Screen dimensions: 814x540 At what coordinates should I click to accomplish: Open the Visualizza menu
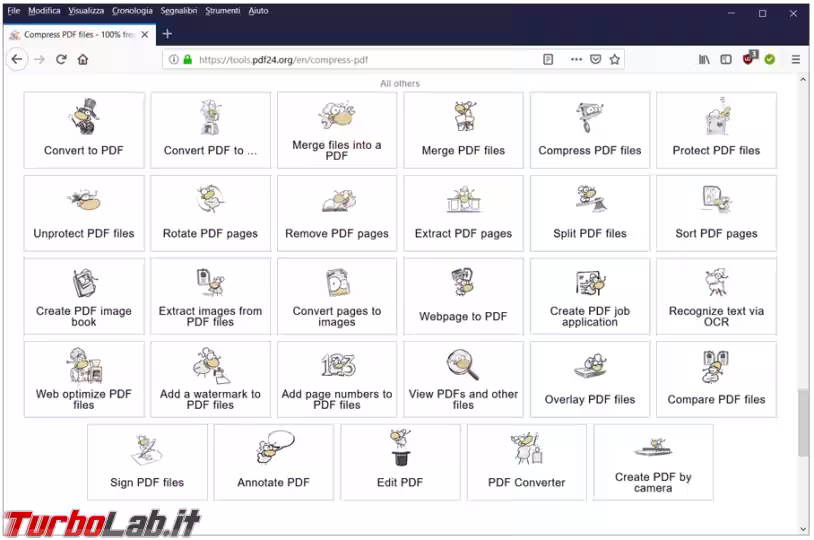point(86,10)
